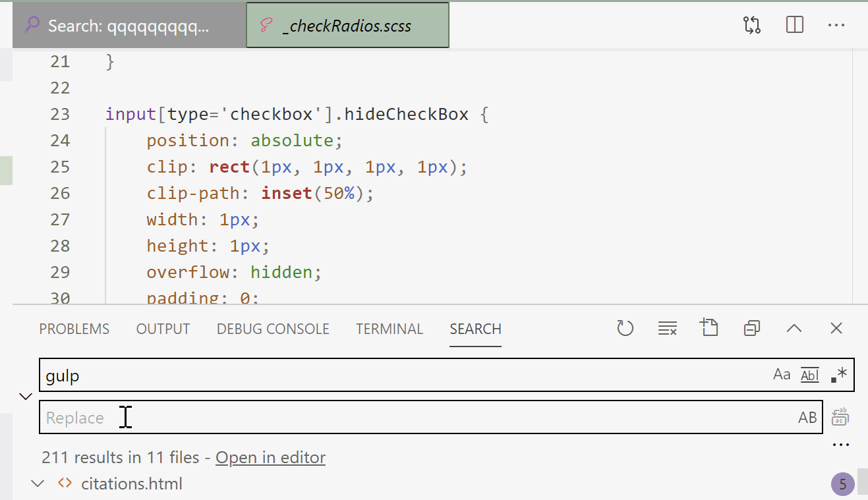Collapse the citations.html results
Screen dimensions: 868x500
(x=38, y=483)
